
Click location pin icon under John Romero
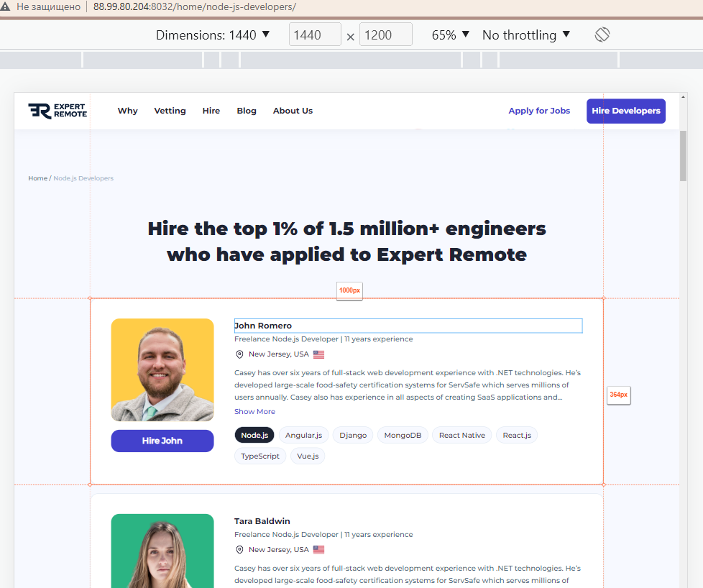point(240,354)
